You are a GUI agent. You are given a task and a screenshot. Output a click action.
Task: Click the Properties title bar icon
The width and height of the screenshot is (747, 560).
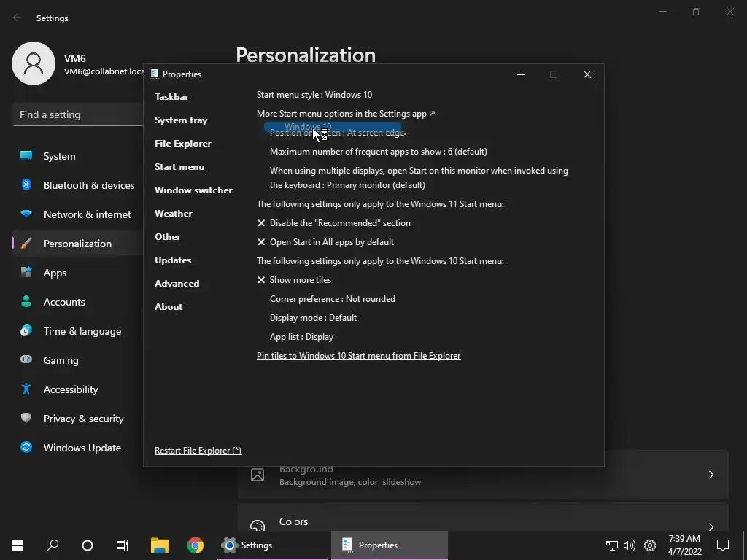point(155,74)
